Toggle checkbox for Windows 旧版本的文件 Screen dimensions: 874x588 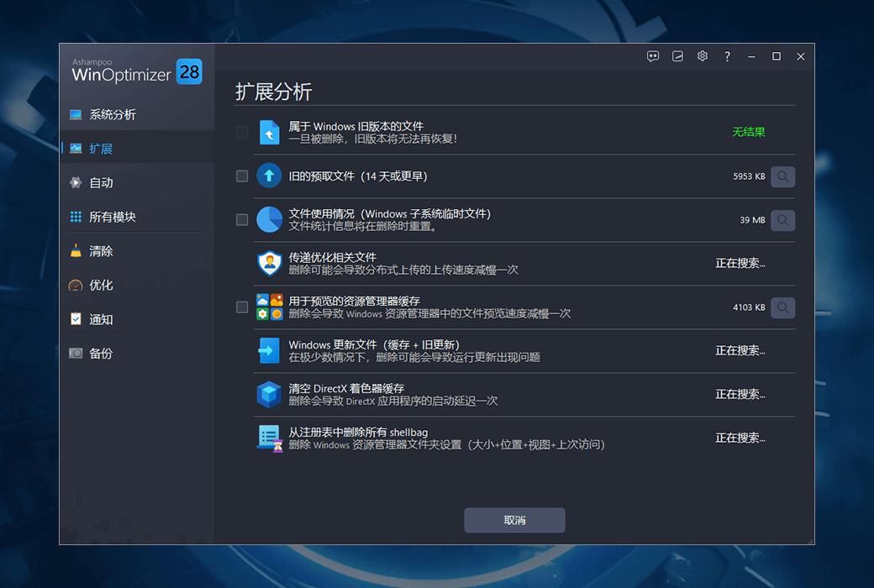(242, 133)
